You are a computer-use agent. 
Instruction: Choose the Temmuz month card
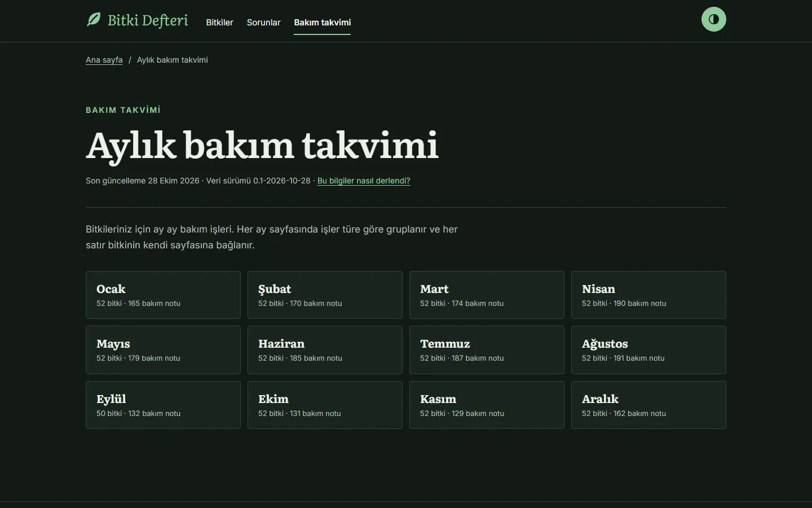[x=487, y=350]
